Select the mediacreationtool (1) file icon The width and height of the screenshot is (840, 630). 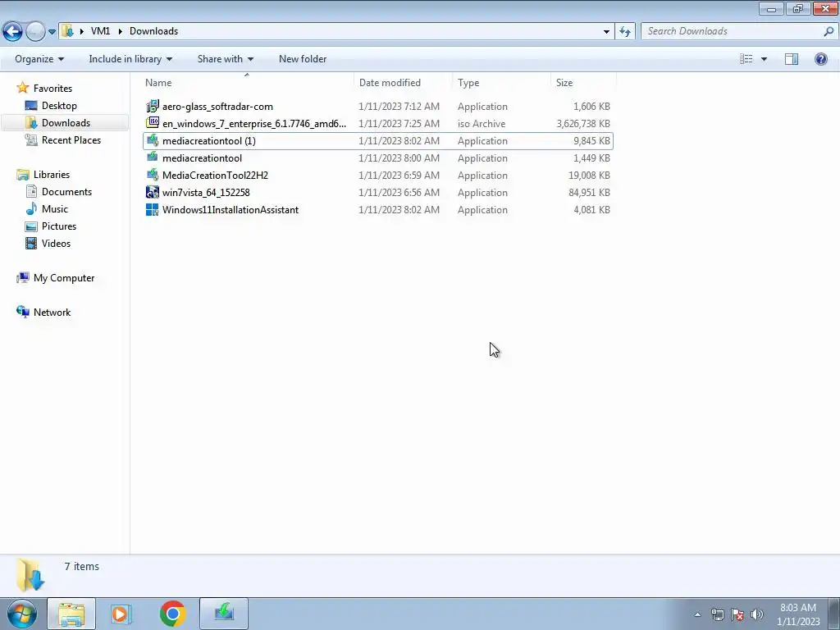[153, 140]
